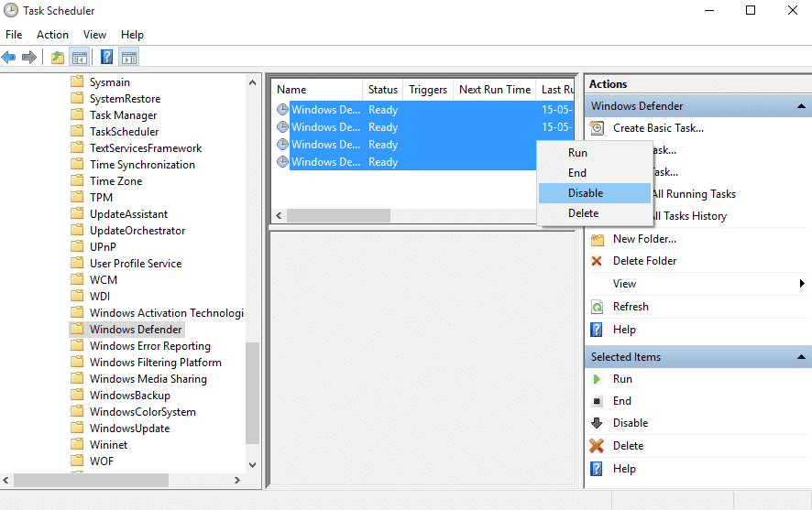Image resolution: width=812 pixels, height=510 pixels.
Task: Click the blue Help icon in the toolbar
Action: [107, 57]
